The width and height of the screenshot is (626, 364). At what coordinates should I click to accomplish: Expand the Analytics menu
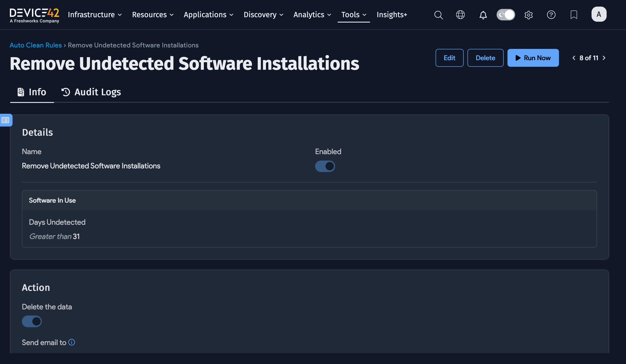(312, 15)
